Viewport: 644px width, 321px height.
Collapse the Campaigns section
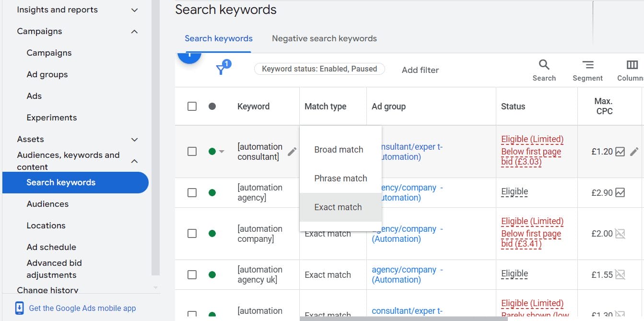click(x=135, y=32)
